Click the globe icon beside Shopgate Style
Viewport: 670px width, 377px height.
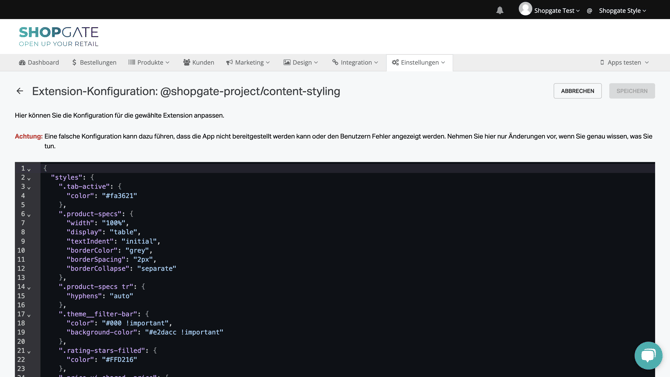click(590, 11)
